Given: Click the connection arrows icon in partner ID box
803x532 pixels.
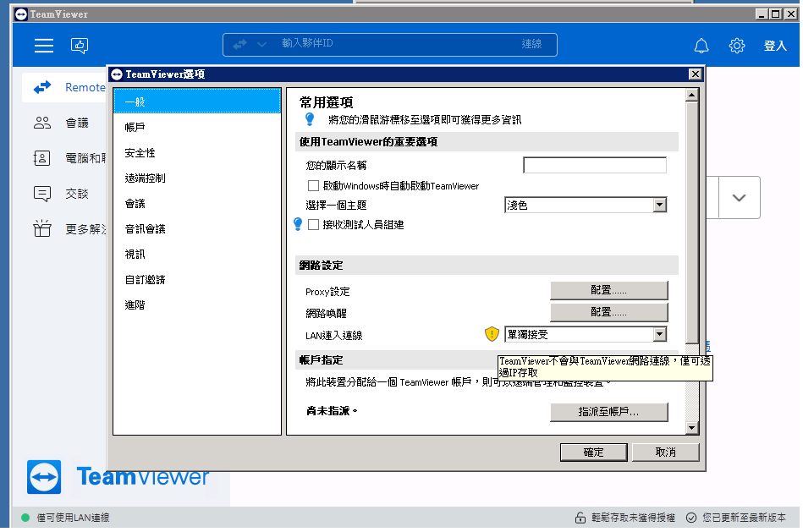Looking at the screenshot, I should (x=239, y=45).
